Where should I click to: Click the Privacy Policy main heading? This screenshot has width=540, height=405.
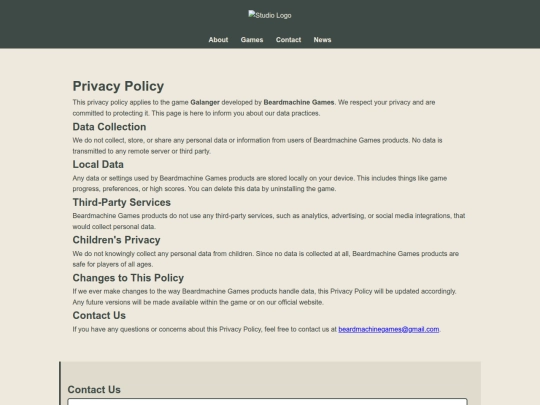[x=118, y=86]
